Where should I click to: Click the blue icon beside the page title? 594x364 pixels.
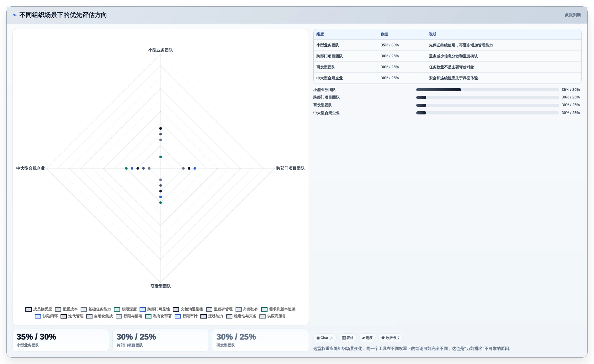tap(15, 15)
